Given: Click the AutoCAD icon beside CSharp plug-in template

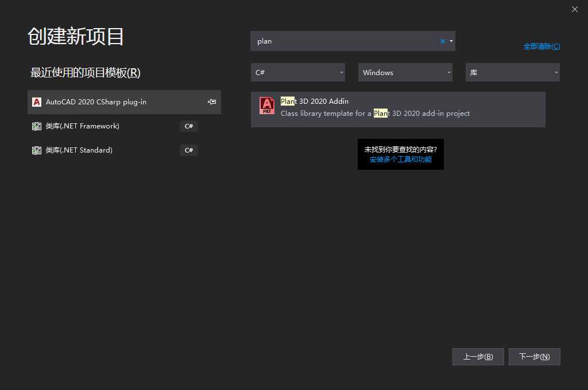Looking at the screenshot, I should (x=37, y=102).
